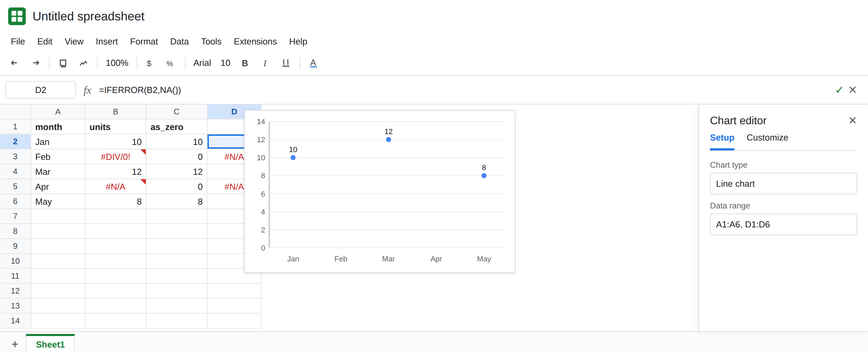Apply currency format with dollar icon
Viewport: 868px width, 353px height.
(x=149, y=63)
